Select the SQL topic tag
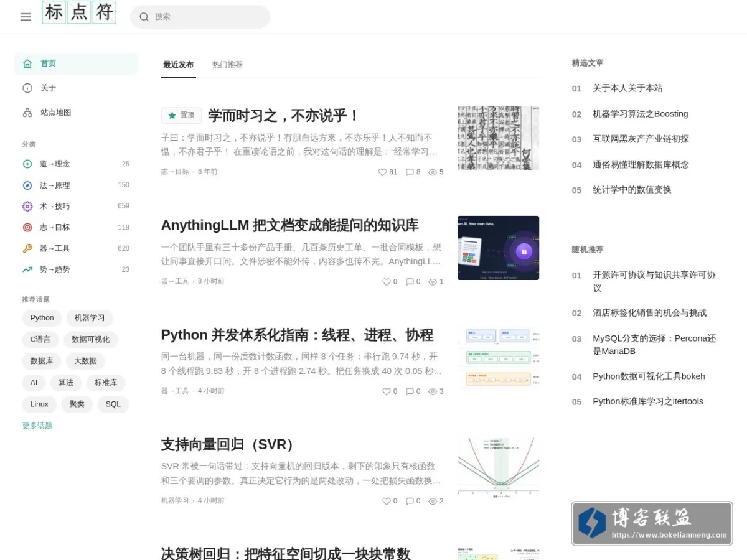 113,404
